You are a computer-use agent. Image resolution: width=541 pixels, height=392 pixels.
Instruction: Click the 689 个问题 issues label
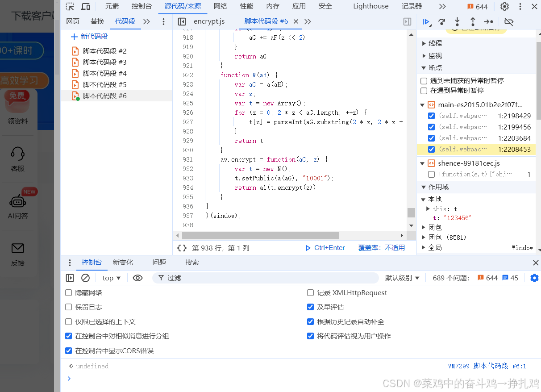pos(451,278)
